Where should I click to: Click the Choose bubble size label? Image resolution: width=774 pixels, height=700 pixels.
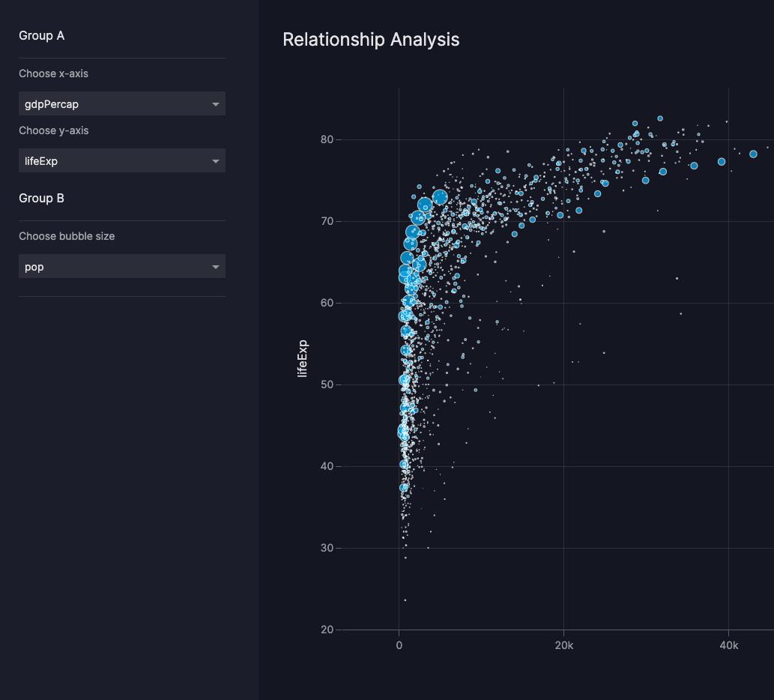[x=67, y=236]
